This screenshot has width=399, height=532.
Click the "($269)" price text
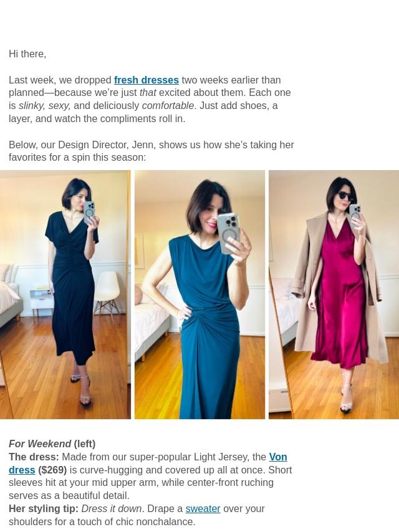coord(52,470)
